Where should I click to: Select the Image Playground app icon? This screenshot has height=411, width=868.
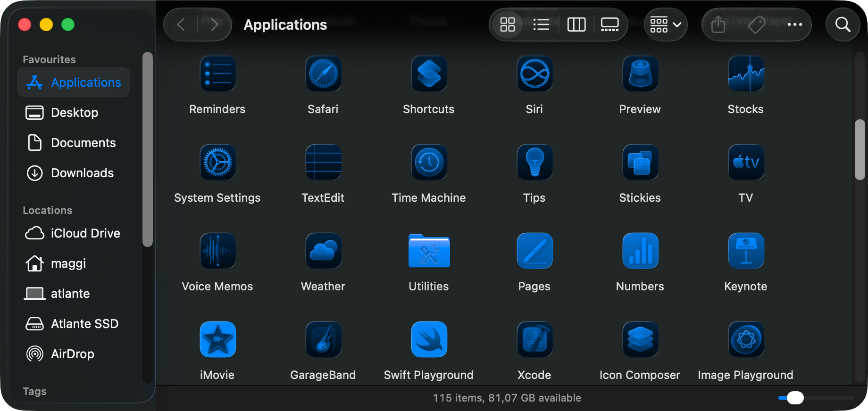[746, 339]
